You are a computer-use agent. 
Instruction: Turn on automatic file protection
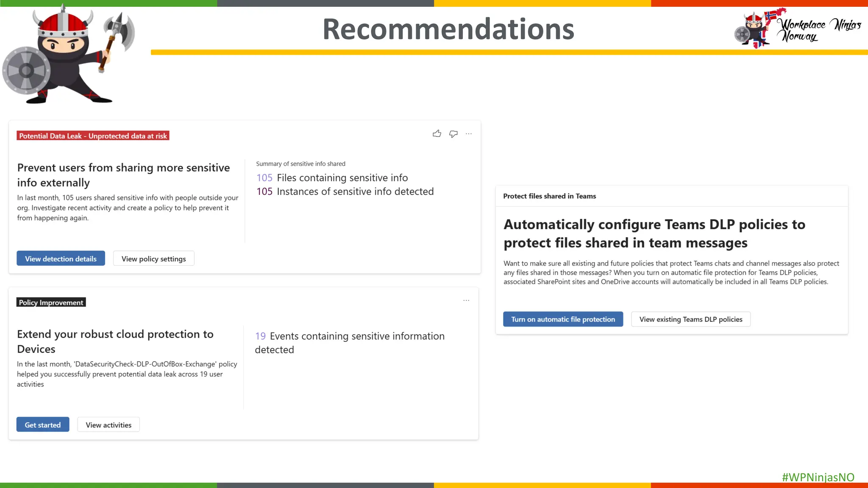point(563,319)
